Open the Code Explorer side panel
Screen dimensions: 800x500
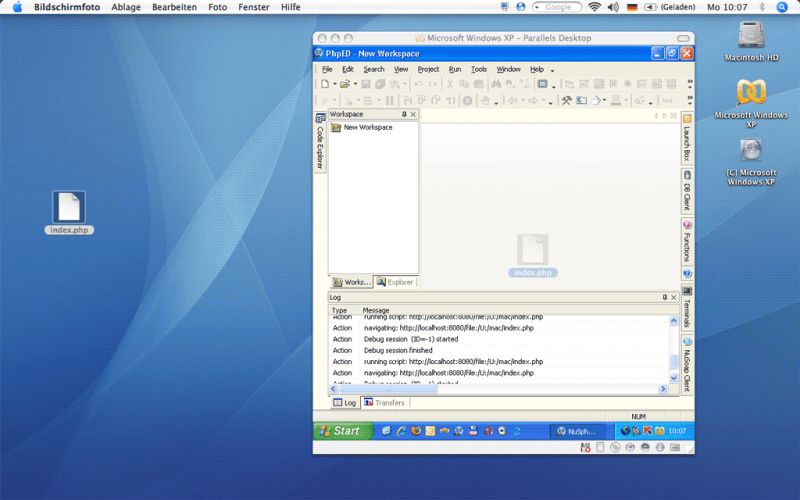pyautogui.click(x=320, y=142)
